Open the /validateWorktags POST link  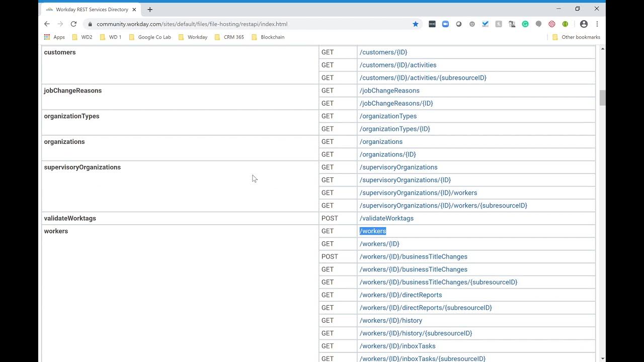coord(386,218)
